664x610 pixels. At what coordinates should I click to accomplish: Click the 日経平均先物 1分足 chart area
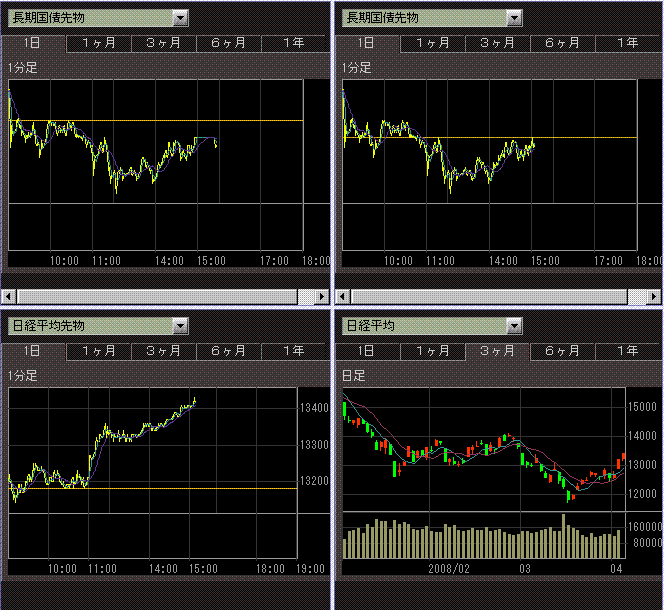(x=152, y=470)
